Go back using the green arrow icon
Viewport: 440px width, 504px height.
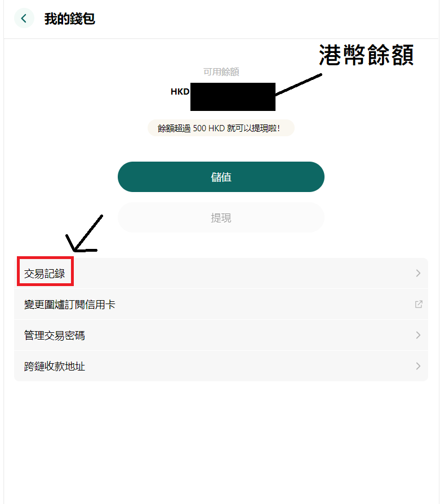point(24,19)
